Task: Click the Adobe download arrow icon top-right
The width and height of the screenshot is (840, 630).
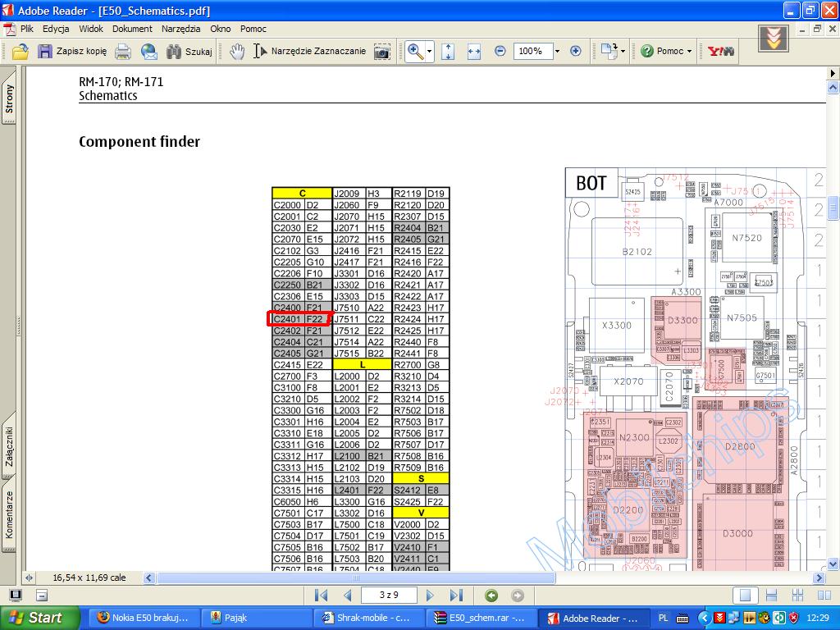Action: click(x=773, y=39)
